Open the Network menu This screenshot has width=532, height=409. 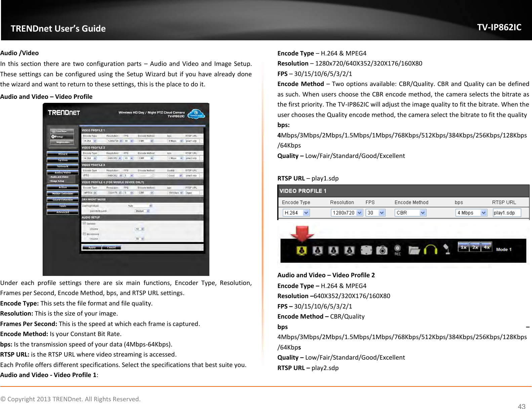coord(63,166)
